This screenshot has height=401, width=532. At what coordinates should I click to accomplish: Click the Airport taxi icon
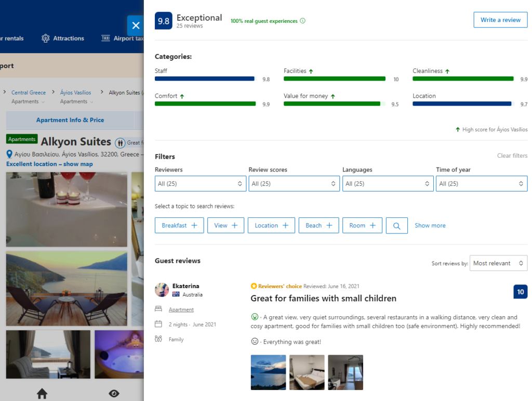pos(105,38)
